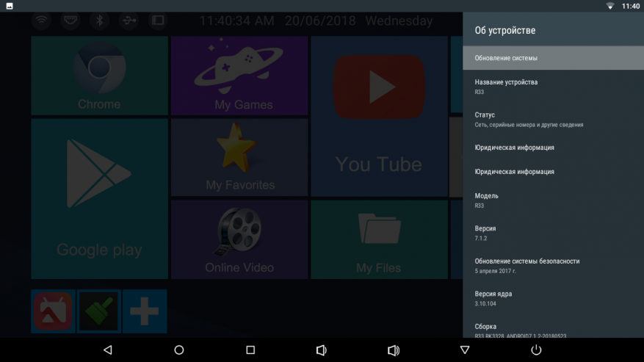
Task: Click the Bluetooth status icon in launcher bar
Action: pyautogui.click(x=100, y=21)
